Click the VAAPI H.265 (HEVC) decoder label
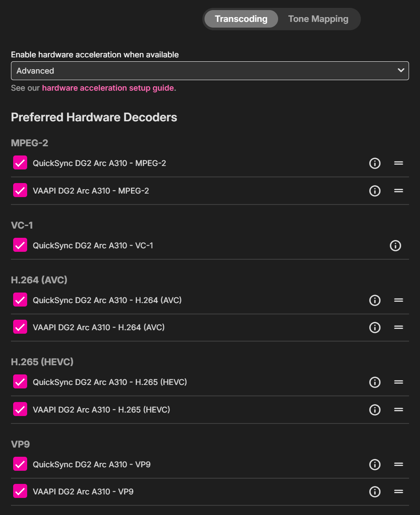The height and width of the screenshot is (515, 420). click(x=101, y=410)
